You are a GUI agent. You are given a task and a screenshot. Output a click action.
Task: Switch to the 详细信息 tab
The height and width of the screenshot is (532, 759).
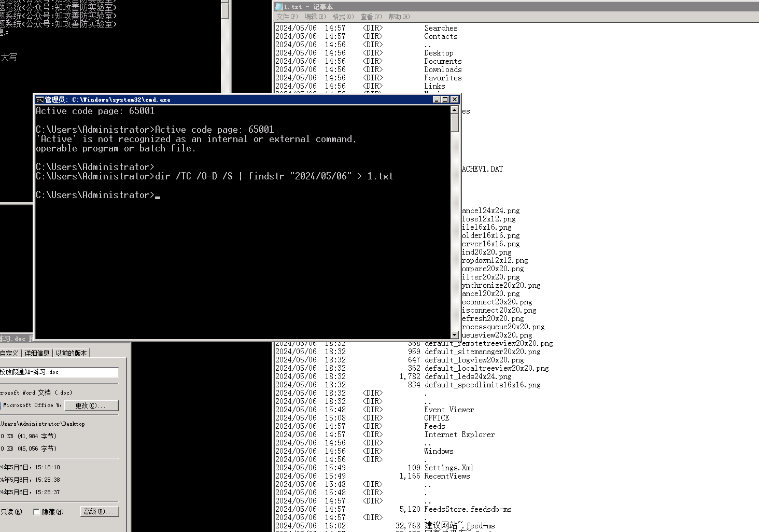(x=37, y=353)
